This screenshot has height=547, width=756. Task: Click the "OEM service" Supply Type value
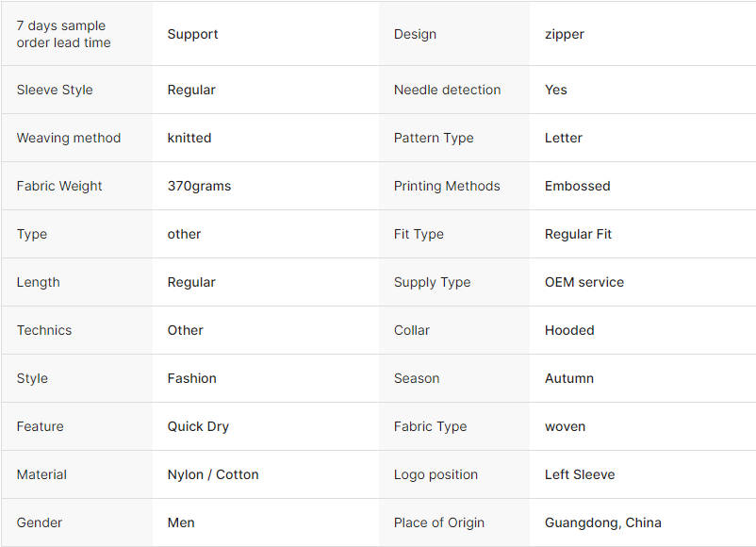pos(584,282)
